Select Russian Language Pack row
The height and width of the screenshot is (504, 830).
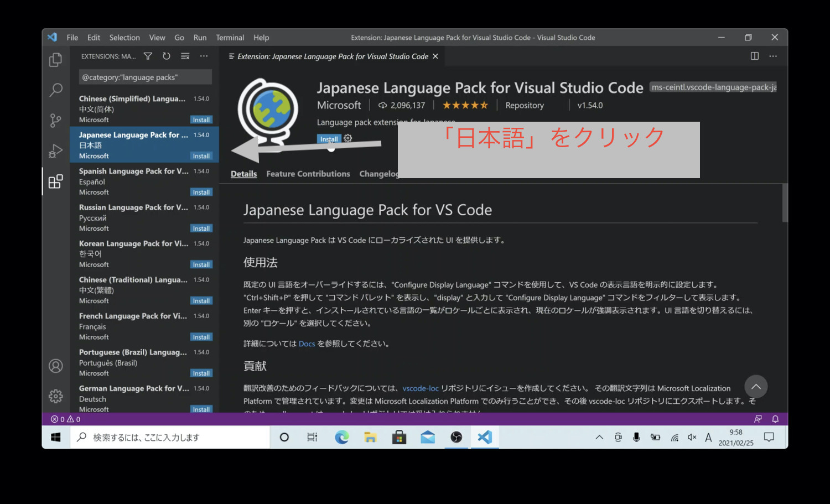coord(144,217)
